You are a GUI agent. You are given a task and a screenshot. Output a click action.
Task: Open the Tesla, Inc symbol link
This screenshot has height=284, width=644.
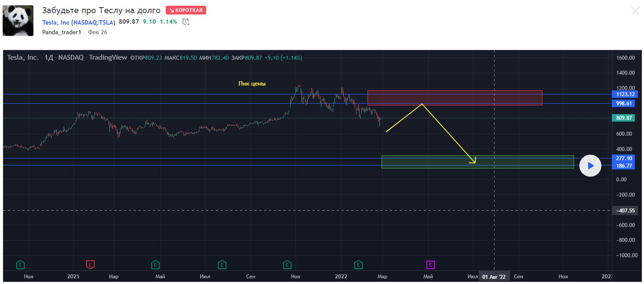click(x=56, y=22)
